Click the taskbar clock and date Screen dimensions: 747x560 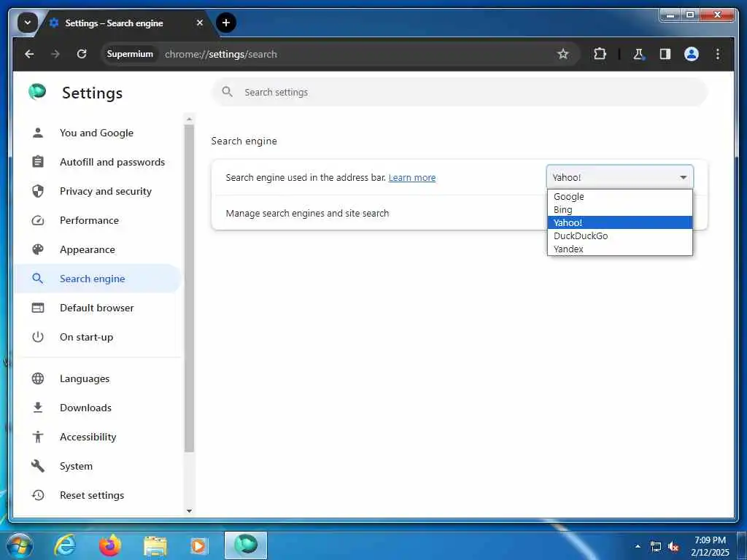point(710,546)
